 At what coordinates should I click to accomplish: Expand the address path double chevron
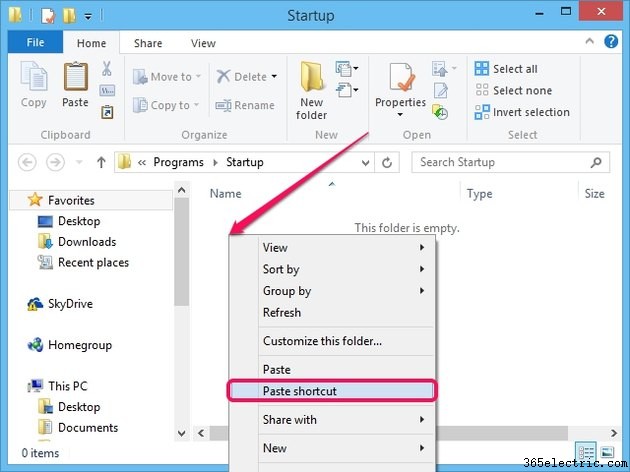pyautogui.click(x=141, y=162)
